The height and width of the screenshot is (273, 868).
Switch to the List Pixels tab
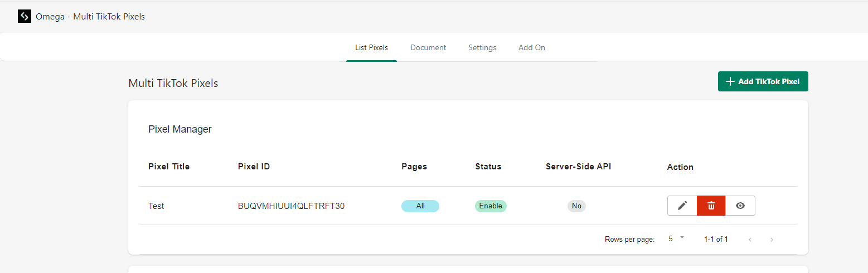[x=371, y=47]
